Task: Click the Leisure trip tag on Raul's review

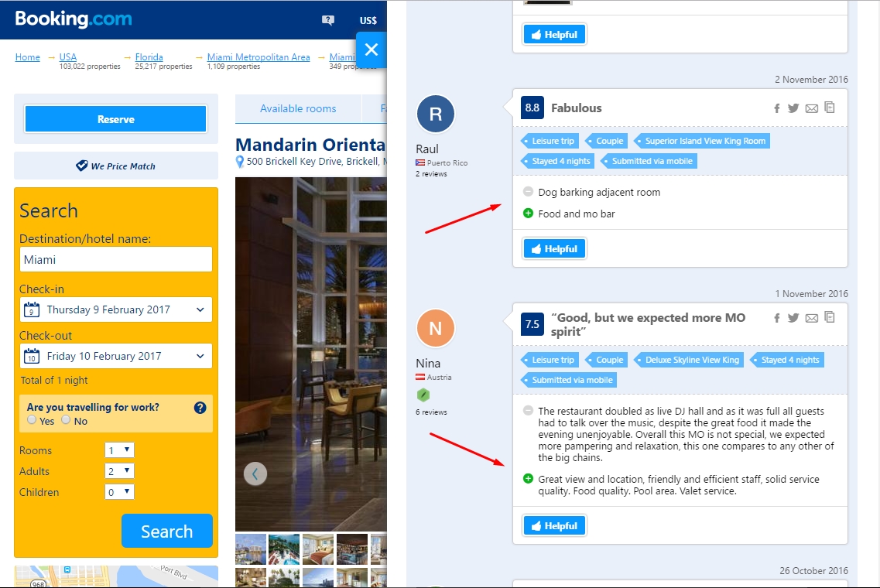Action: click(x=549, y=141)
